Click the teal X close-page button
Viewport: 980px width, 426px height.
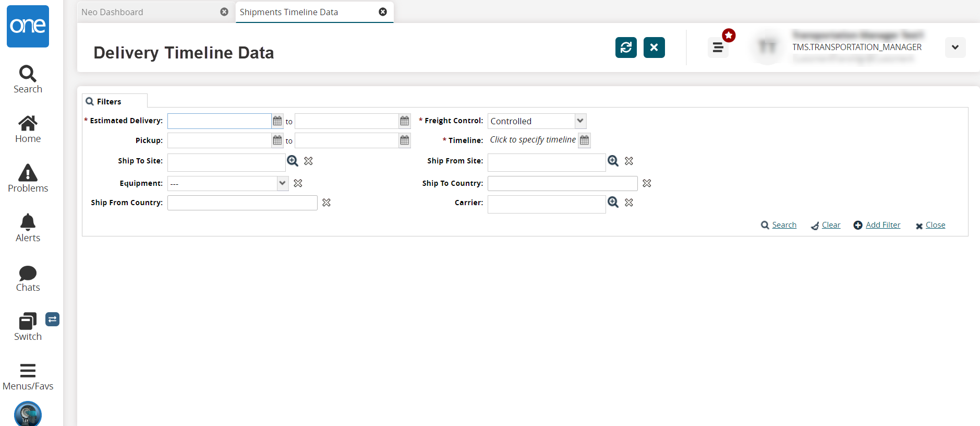(654, 48)
